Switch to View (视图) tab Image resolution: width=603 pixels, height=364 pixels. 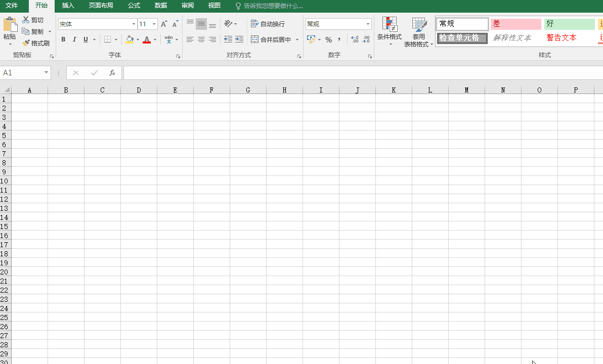[x=214, y=6]
